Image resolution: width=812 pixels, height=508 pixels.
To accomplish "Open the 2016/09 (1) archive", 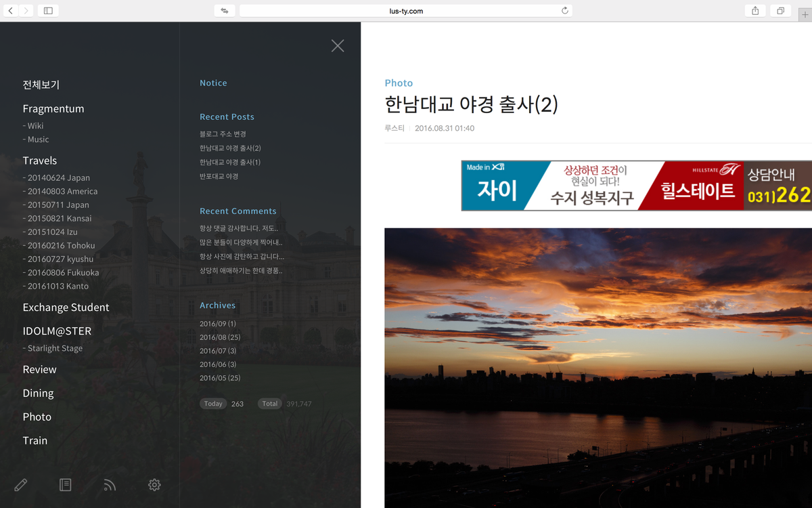I will pos(218,324).
